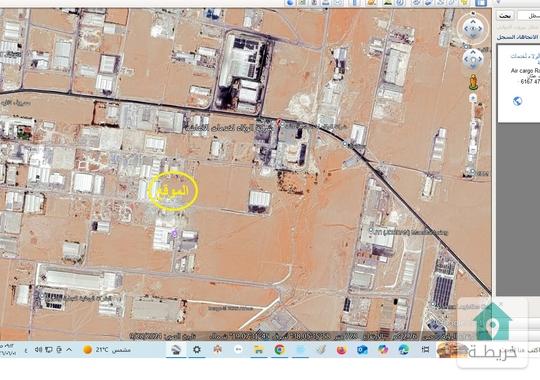This screenshot has width=540, height=380.
Task: Open the volume speaker tray icon
Action: point(39,350)
